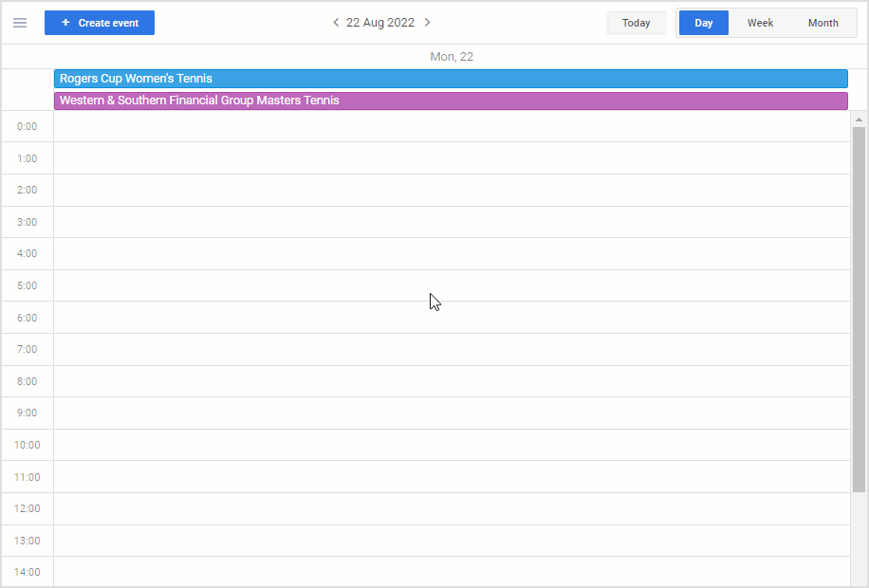
Task: Open the 22 Aug 2022 date picker
Action: tap(380, 22)
